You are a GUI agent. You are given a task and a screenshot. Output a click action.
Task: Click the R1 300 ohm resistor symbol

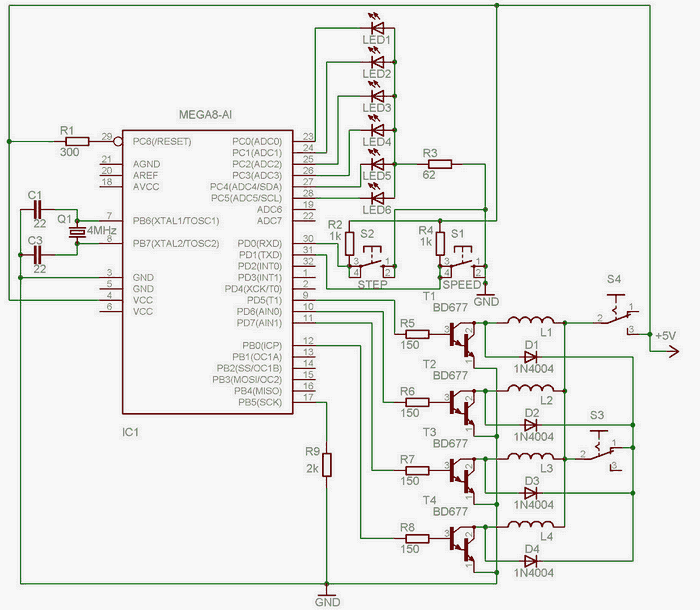click(68, 142)
